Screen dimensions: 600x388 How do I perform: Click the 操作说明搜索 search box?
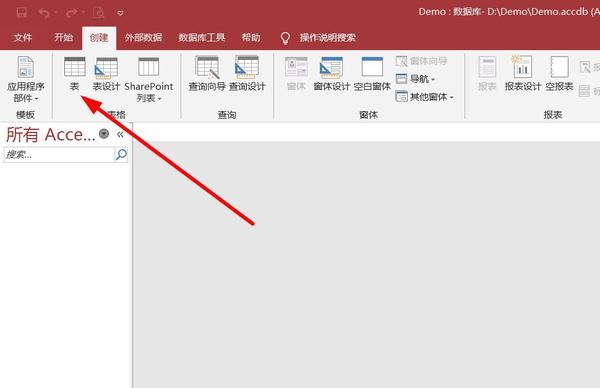[x=328, y=37]
